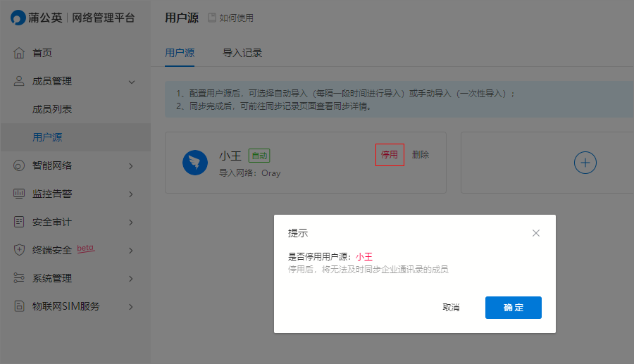634x364 pixels.
Task: Expand the 系统管理 chevron
Action: pos(130,279)
